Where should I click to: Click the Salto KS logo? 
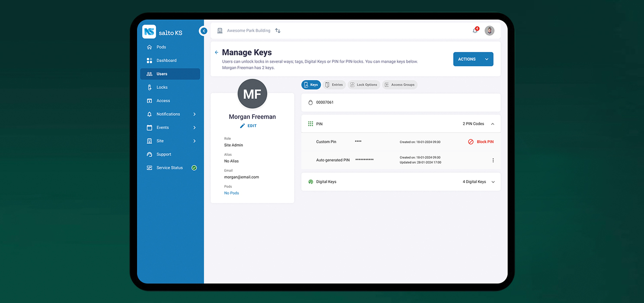click(163, 32)
